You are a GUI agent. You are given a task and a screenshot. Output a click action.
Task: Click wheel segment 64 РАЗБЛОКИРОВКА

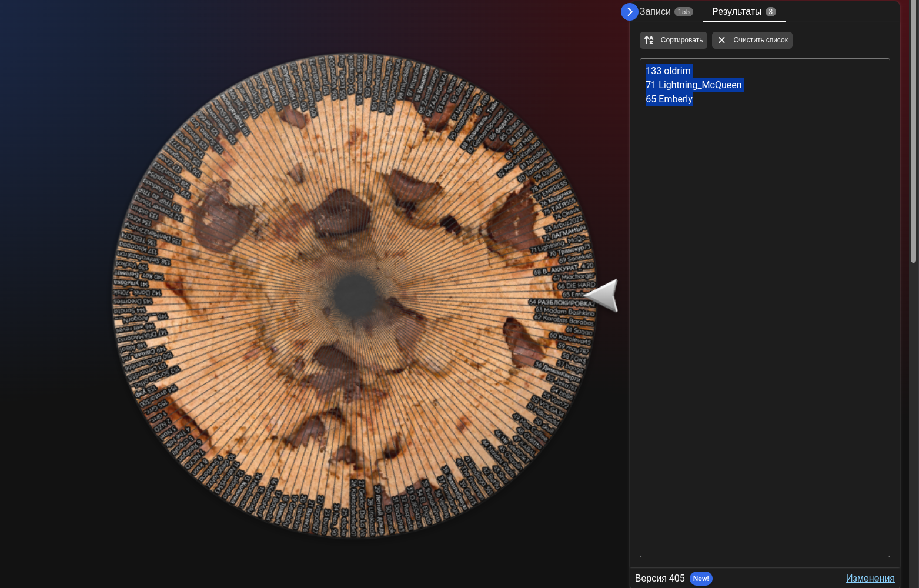pos(562,303)
